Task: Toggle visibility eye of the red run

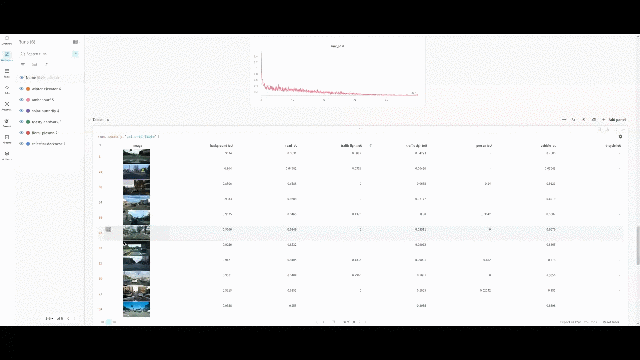Action: [22, 133]
